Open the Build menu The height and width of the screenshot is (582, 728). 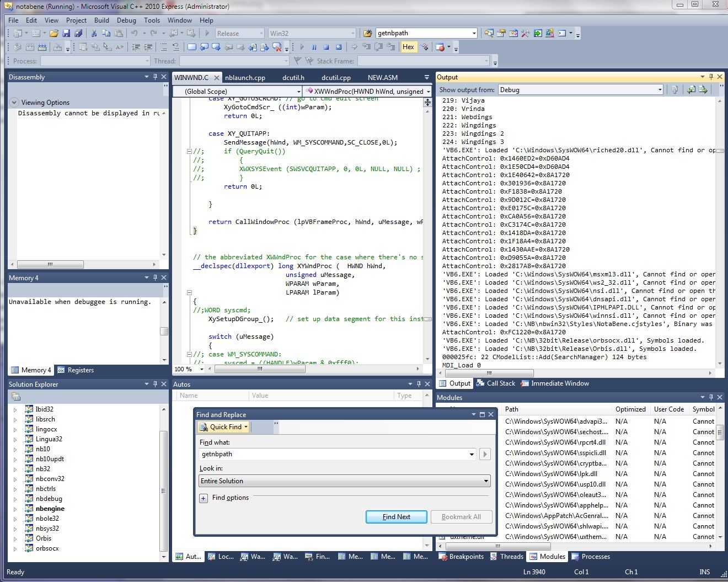pyautogui.click(x=101, y=20)
